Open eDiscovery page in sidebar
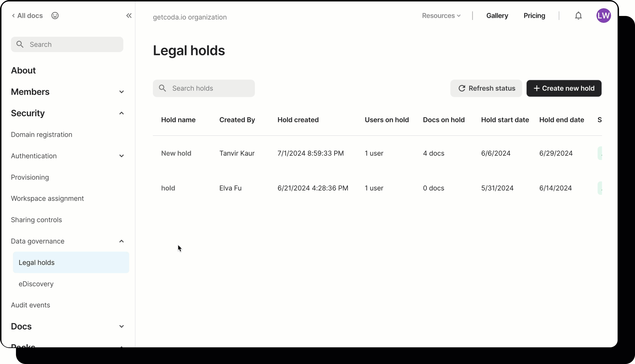The height and width of the screenshot is (364, 635). pyautogui.click(x=36, y=284)
